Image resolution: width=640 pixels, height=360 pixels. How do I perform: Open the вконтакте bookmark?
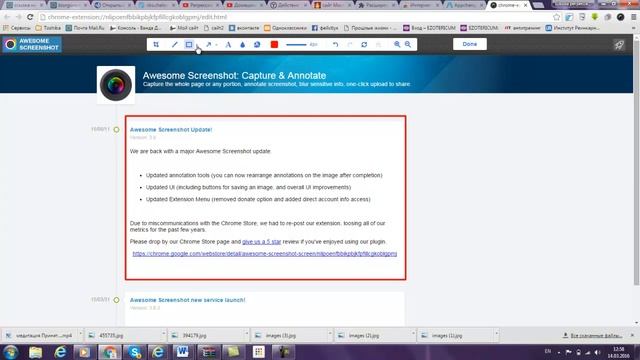[x=244, y=28]
